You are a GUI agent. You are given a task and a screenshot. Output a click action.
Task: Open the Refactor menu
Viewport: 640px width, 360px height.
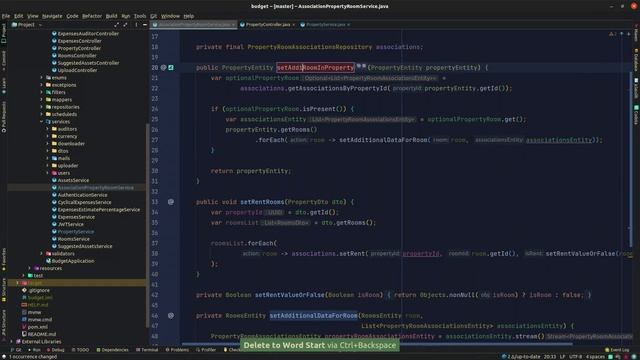pos(92,16)
